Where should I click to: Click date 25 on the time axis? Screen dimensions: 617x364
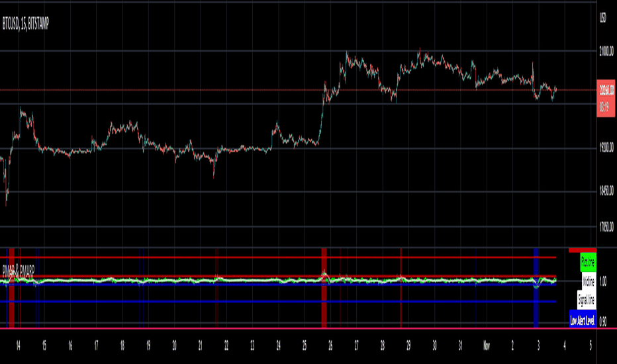coord(304,345)
